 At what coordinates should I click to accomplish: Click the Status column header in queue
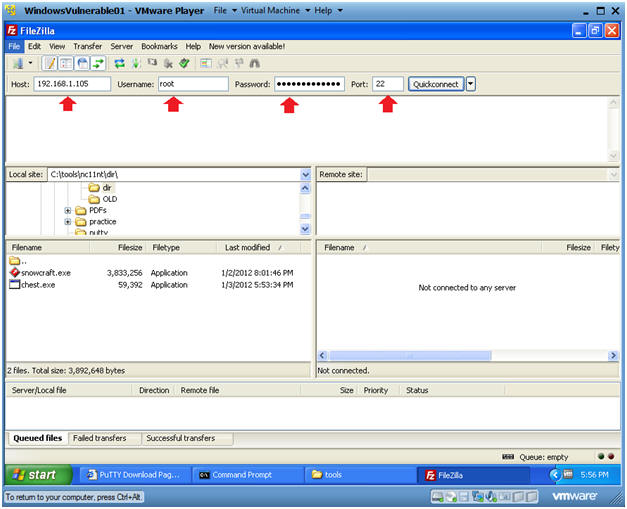[x=452, y=390]
